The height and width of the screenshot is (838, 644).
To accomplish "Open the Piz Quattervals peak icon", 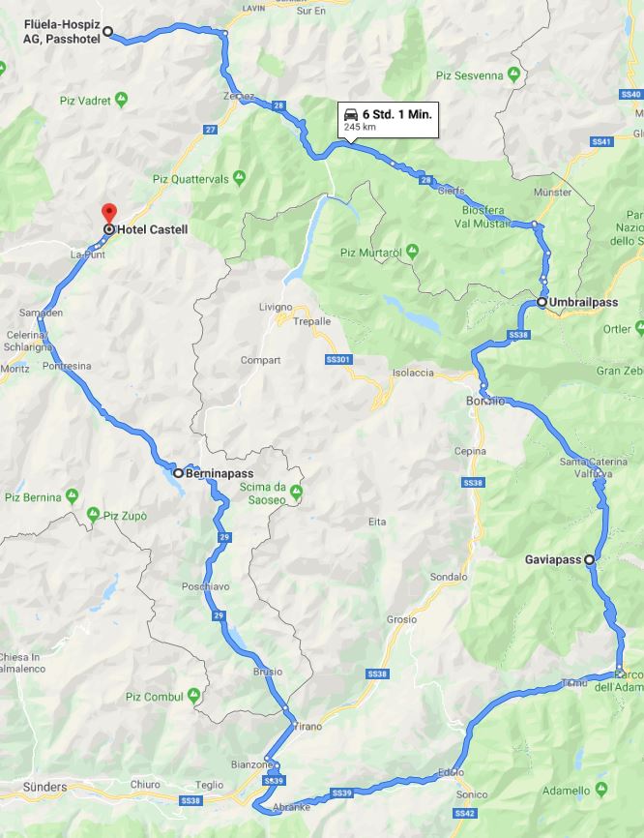I will 239,178.
